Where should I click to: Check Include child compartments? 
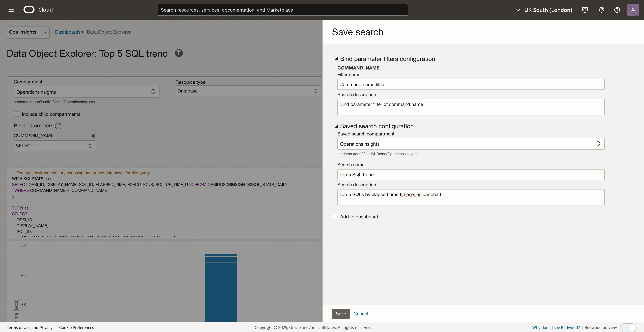tap(16, 114)
